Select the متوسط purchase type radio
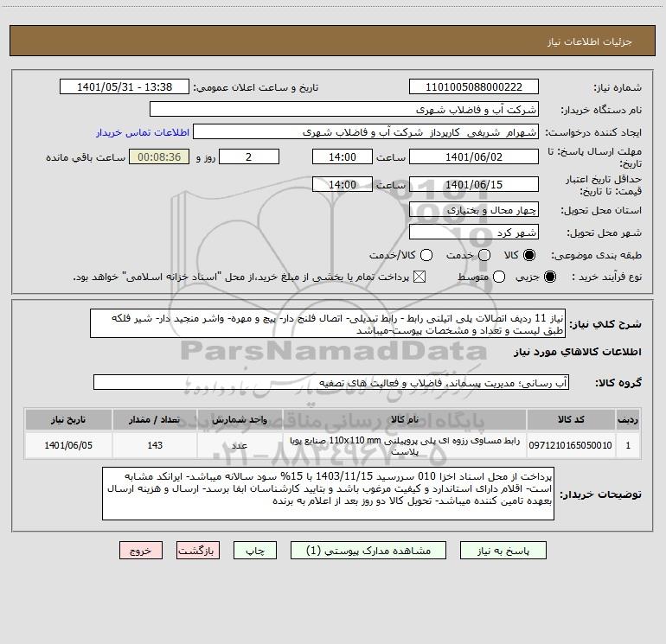 tap(499, 277)
